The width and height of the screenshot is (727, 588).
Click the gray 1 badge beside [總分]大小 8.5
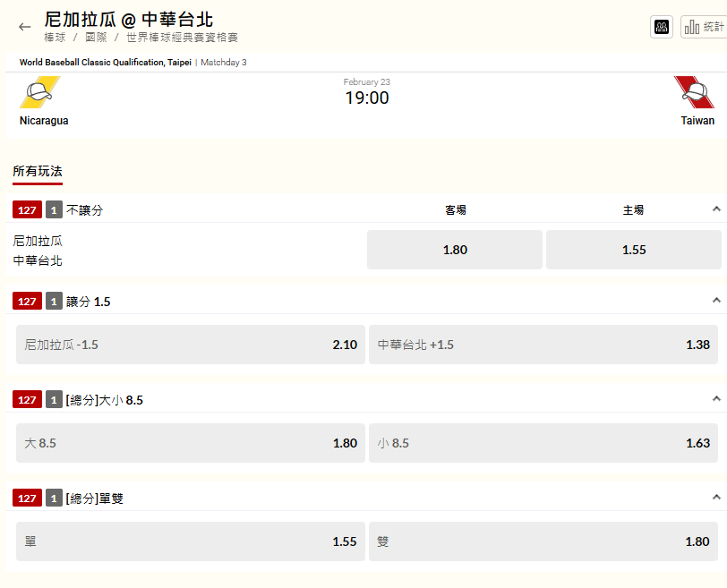[x=54, y=400]
